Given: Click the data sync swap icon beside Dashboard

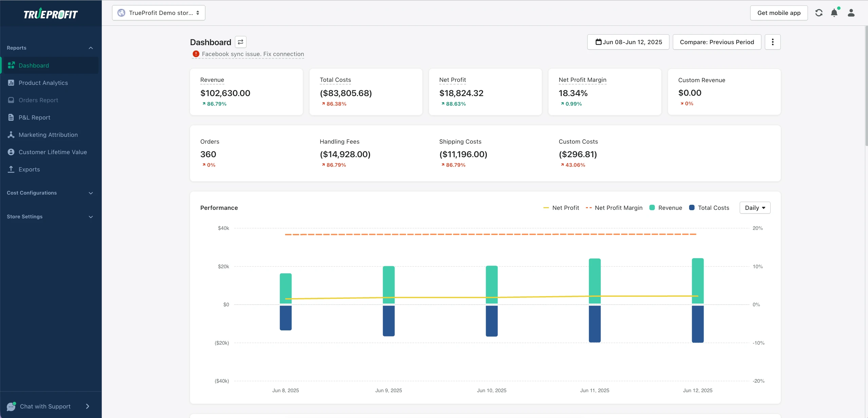Looking at the screenshot, I should [240, 42].
